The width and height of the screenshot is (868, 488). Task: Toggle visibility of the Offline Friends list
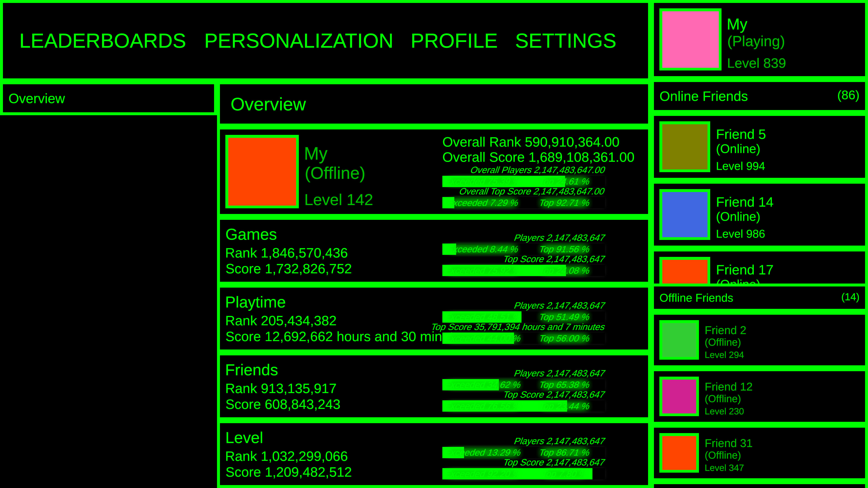(696, 298)
